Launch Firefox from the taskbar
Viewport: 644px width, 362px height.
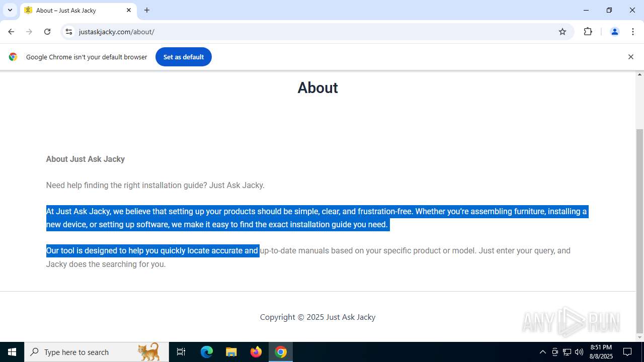(256, 352)
